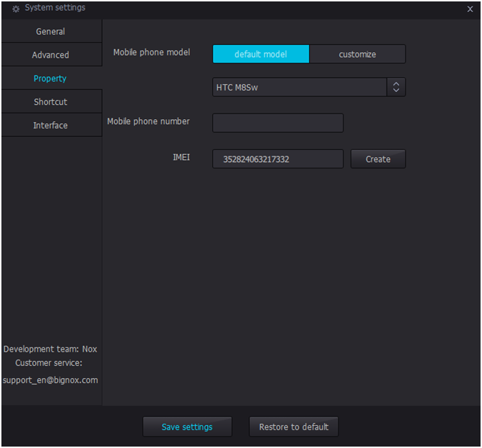This screenshot has height=448, width=482.
Task: Click the IMEI label text
Action: [181, 157]
